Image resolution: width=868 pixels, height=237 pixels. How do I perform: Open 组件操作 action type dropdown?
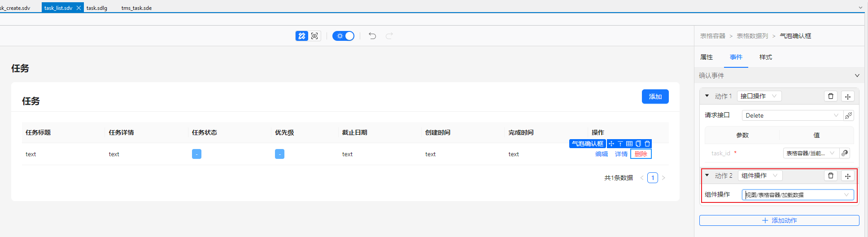point(760,176)
